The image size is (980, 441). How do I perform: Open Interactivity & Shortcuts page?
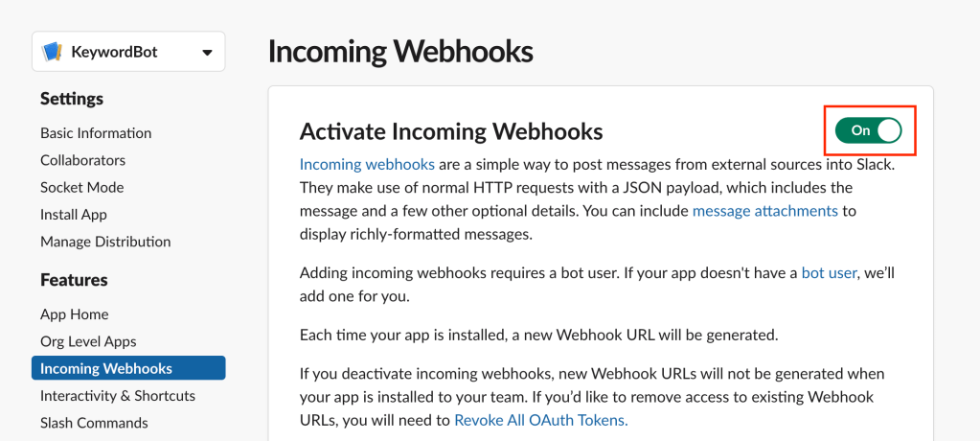[x=117, y=396]
